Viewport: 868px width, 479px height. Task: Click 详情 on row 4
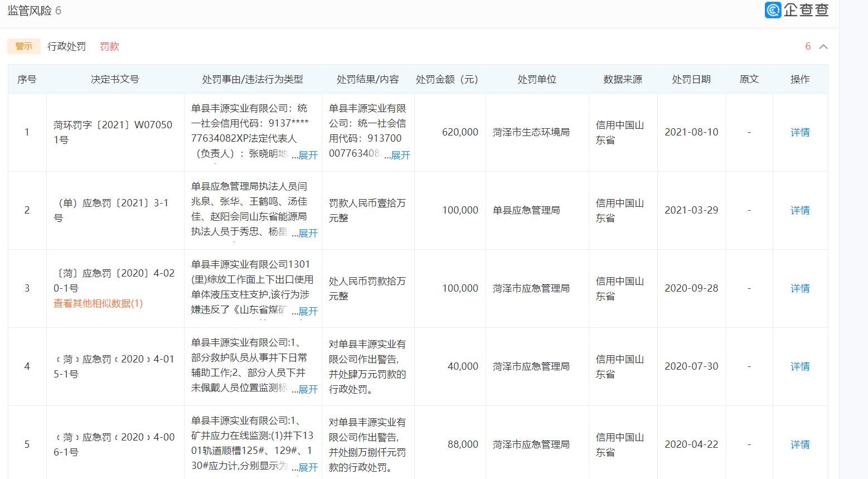[x=800, y=366]
